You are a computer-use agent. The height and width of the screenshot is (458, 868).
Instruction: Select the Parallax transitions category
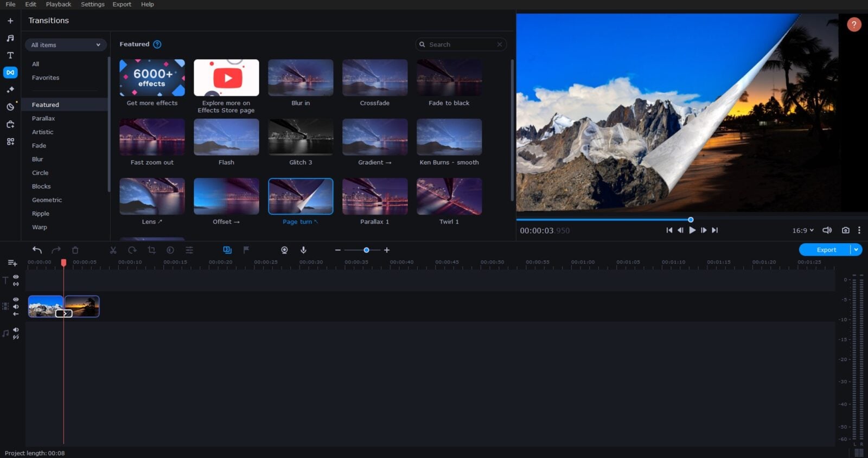coord(43,118)
